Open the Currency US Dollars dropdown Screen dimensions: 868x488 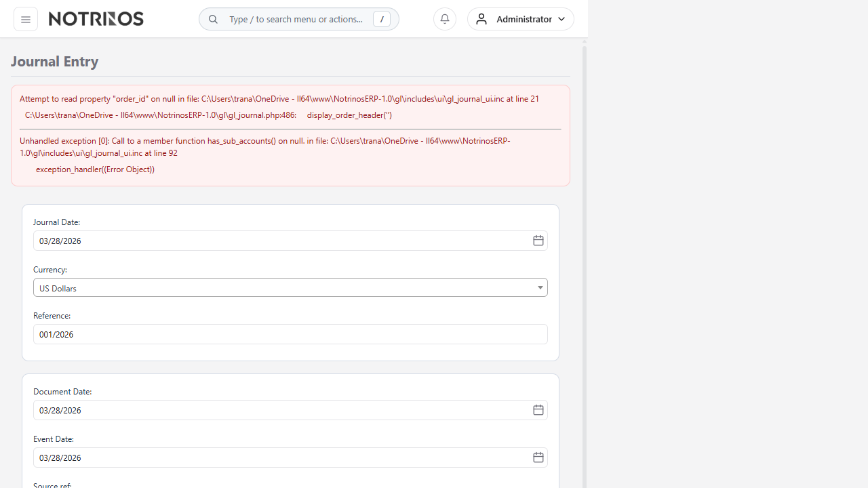click(x=285, y=288)
